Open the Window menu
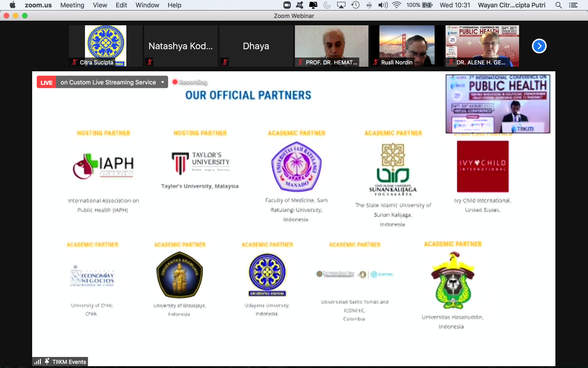The width and height of the screenshot is (588, 368). [x=147, y=5]
